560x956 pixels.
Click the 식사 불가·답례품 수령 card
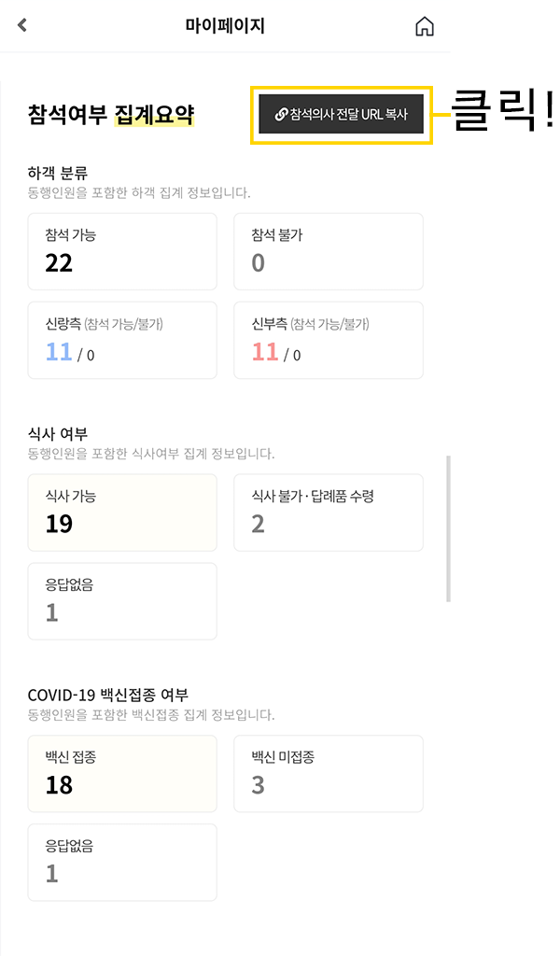pos(329,513)
